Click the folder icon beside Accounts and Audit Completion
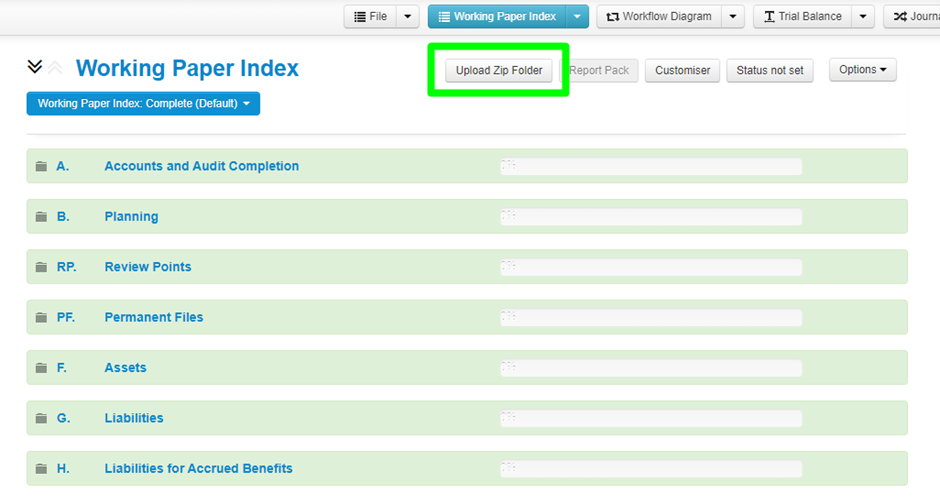The width and height of the screenshot is (940, 504). (41, 167)
